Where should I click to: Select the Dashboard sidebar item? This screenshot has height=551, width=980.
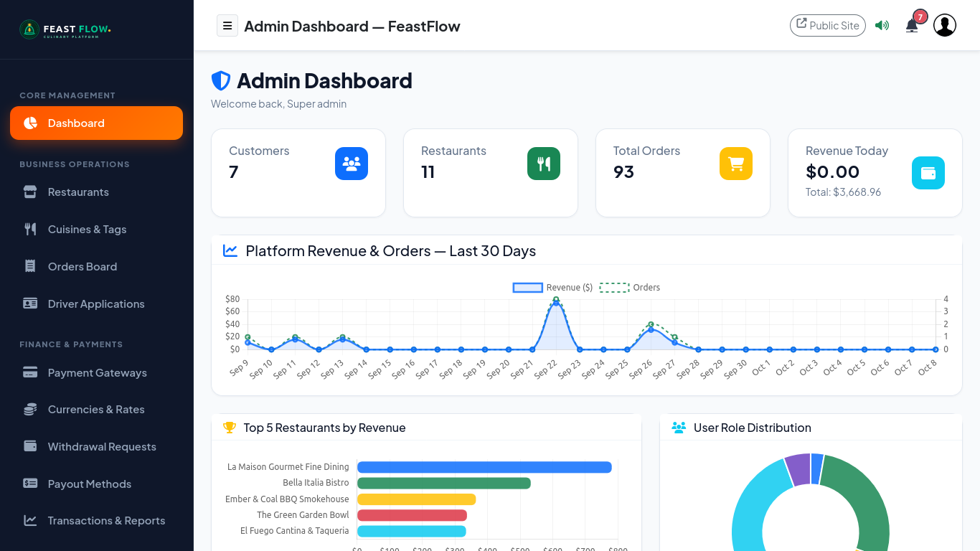(x=96, y=123)
